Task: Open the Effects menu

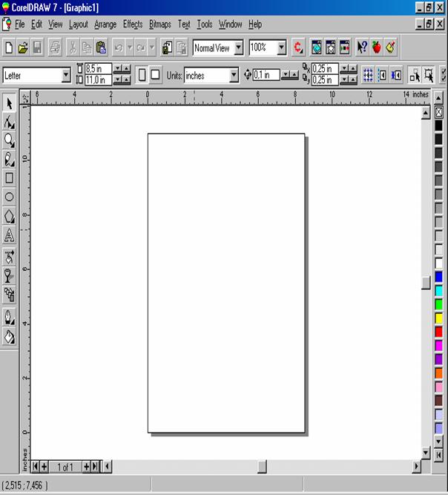Action: tap(133, 24)
